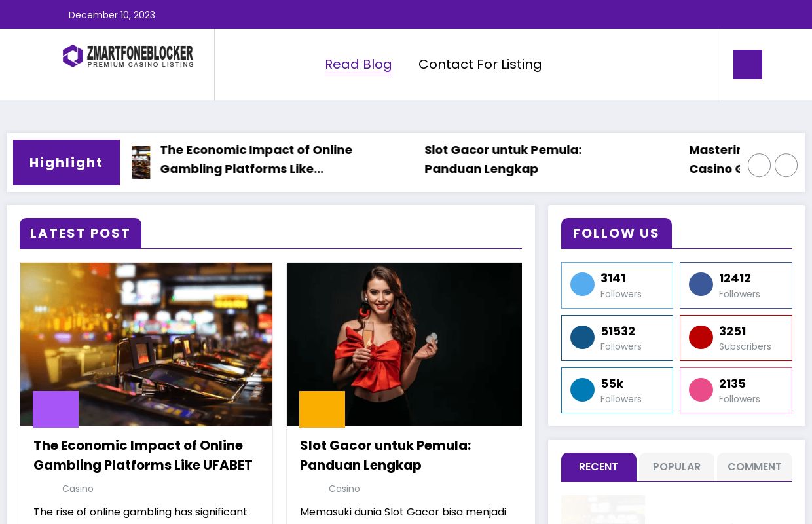Click the pink 2135 Followers social icon

[701, 390]
